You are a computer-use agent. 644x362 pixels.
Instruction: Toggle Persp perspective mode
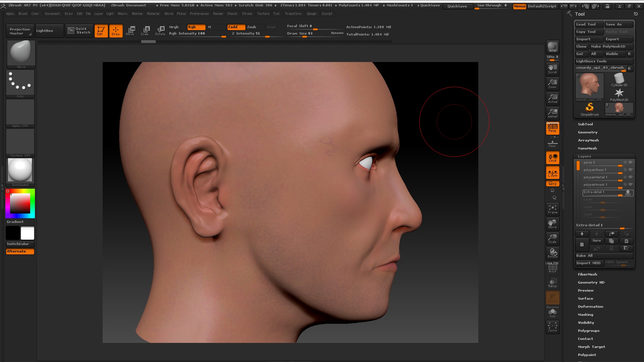(x=552, y=128)
